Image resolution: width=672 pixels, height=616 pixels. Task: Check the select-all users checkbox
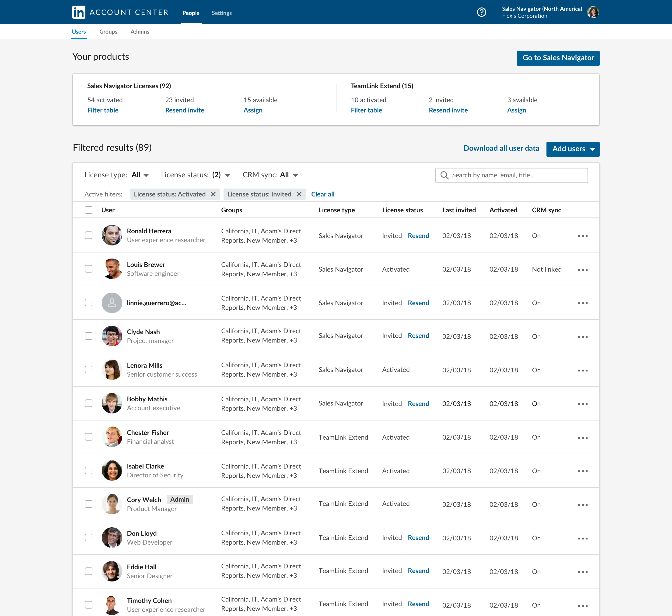pos(89,210)
